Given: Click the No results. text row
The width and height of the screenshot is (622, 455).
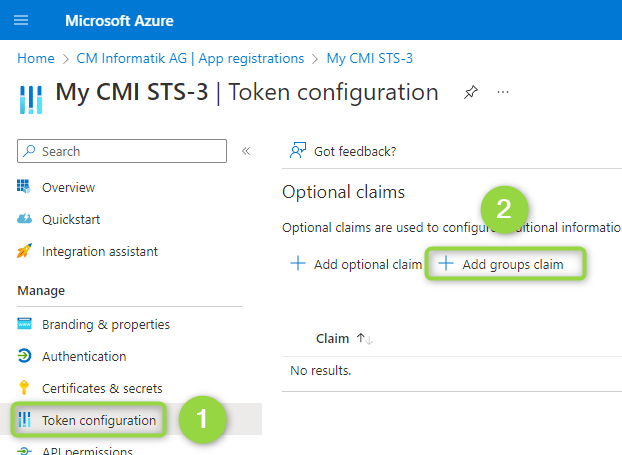Looking at the screenshot, I should click(321, 370).
